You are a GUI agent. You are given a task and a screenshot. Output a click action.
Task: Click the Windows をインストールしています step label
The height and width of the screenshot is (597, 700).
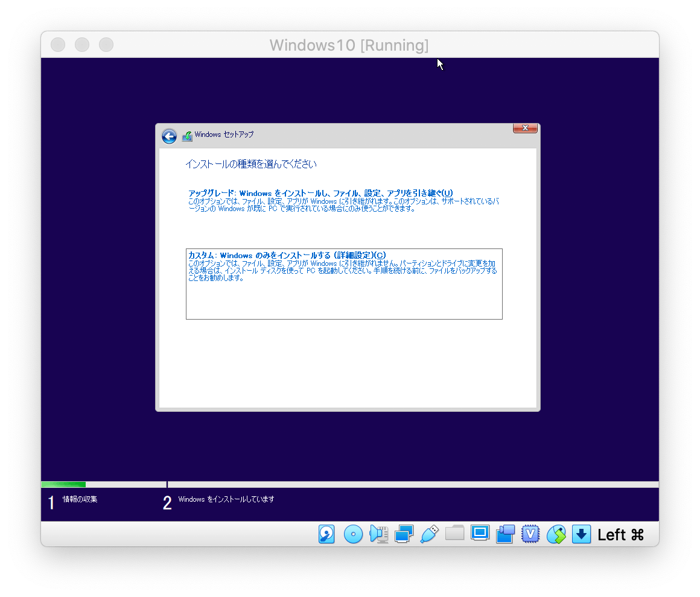[226, 499]
